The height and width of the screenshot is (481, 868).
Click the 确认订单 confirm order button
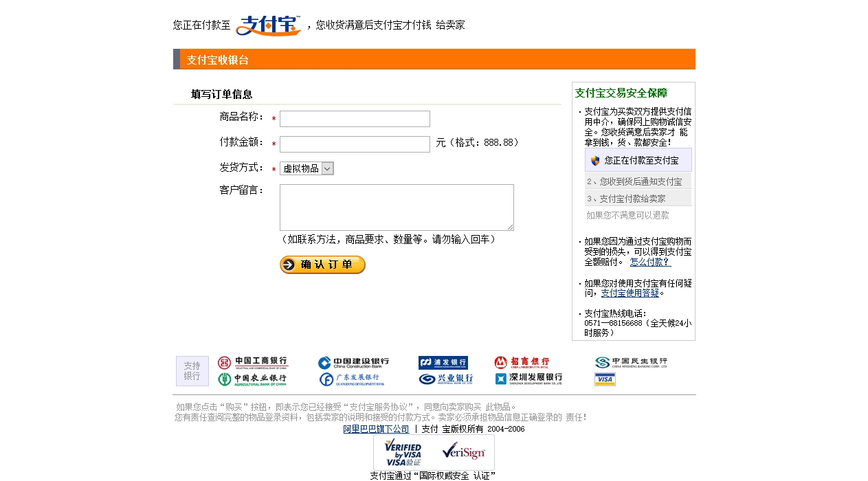coord(322,265)
